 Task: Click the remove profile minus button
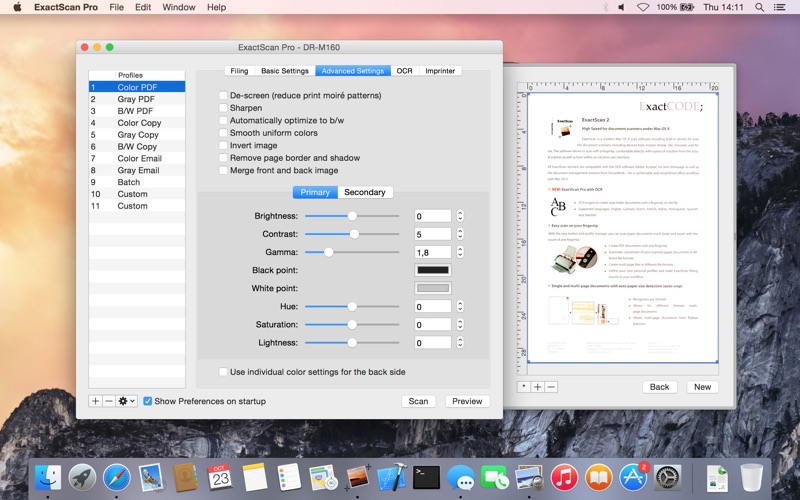coord(109,401)
